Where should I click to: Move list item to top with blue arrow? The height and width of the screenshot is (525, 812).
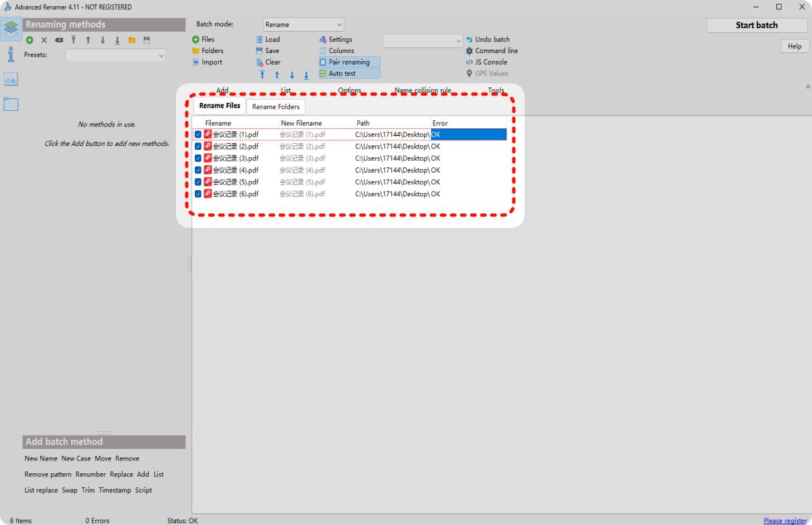tap(262, 75)
